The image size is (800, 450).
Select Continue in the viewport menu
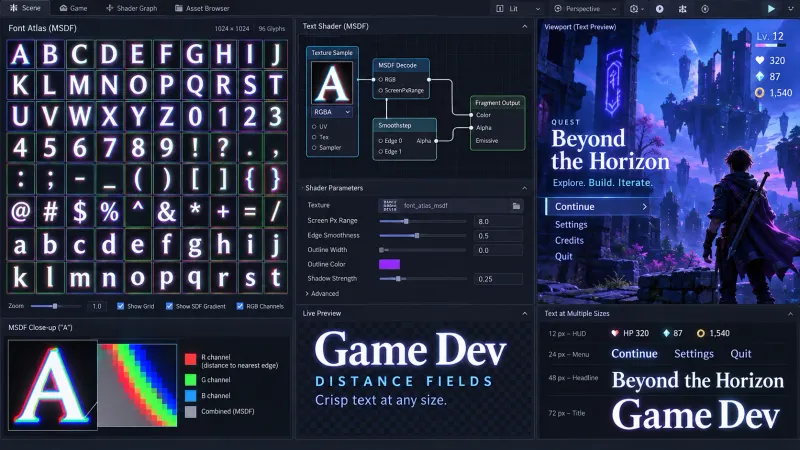coord(597,207)
